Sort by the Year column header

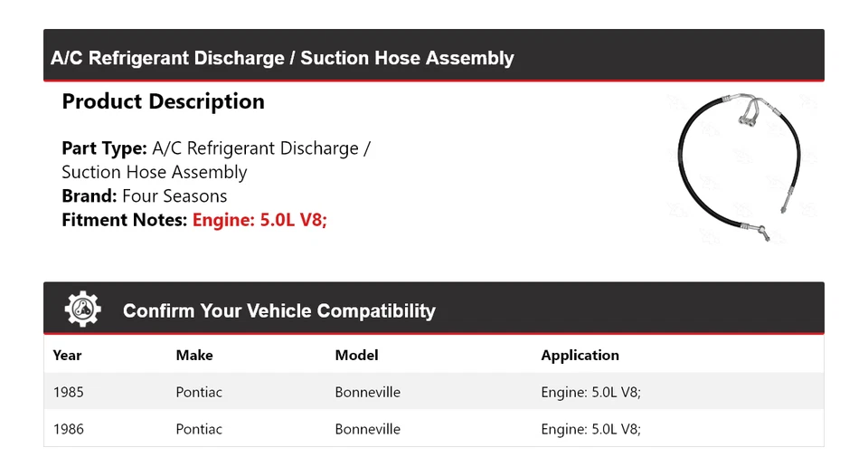[67, 356]
